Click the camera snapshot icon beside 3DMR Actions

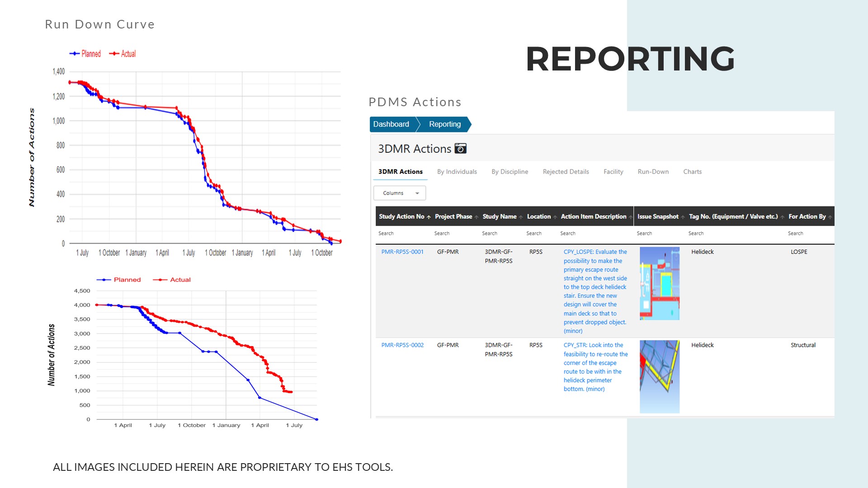coord(460,149)
